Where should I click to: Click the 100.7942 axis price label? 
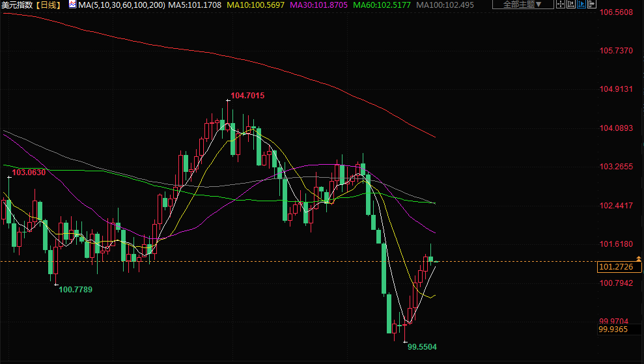click(616, 283)
